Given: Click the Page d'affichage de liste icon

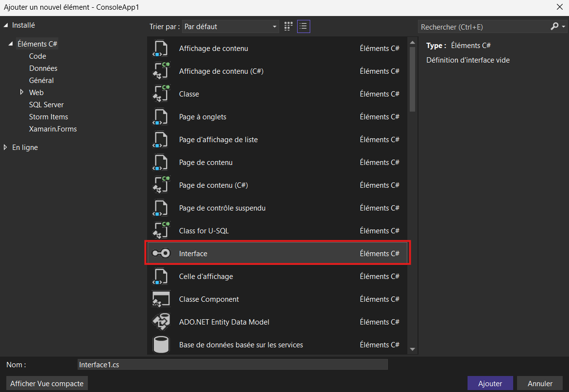Looking at the screenshot, I should [x=161, y=140].
